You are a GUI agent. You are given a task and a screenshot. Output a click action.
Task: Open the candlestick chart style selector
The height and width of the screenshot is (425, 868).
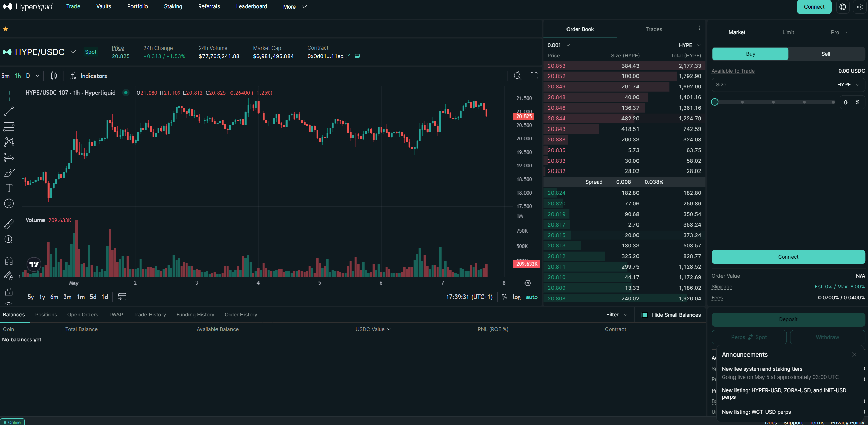click(x=54, y=76)
